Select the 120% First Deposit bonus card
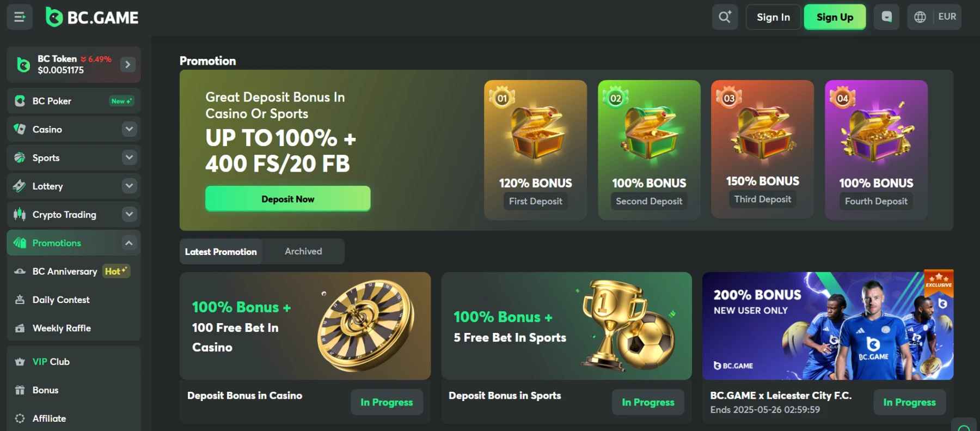Viewport: 980px width, 431px height. click(535, 150)
